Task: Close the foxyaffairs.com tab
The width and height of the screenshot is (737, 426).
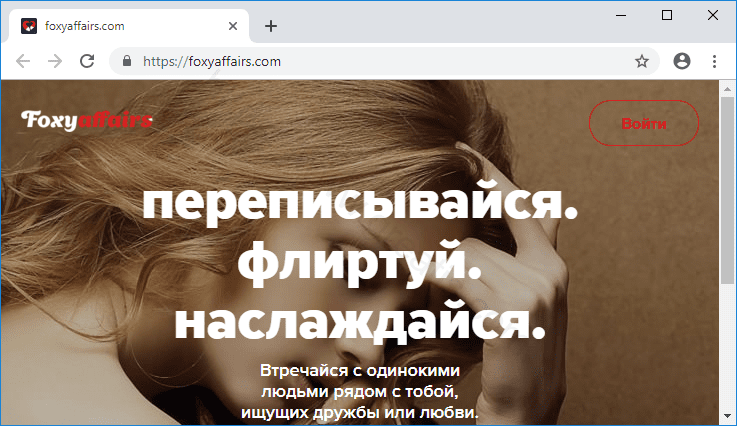Action: click(x=236, y=26)
